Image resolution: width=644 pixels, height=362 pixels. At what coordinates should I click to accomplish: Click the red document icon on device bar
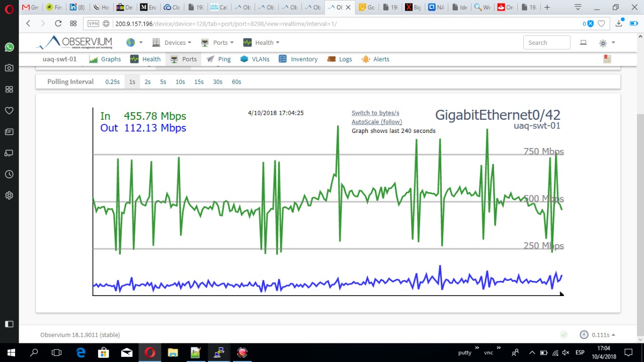(607, 59)
